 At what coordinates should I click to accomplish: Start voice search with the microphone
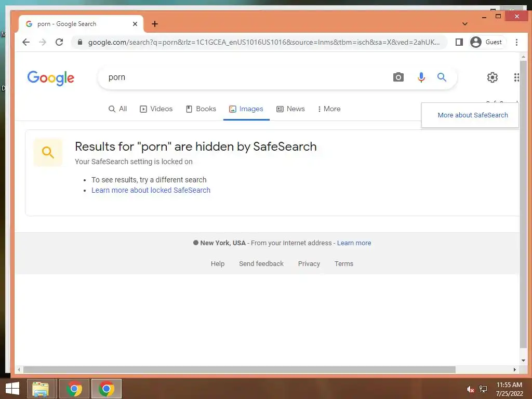coord(421,77)
